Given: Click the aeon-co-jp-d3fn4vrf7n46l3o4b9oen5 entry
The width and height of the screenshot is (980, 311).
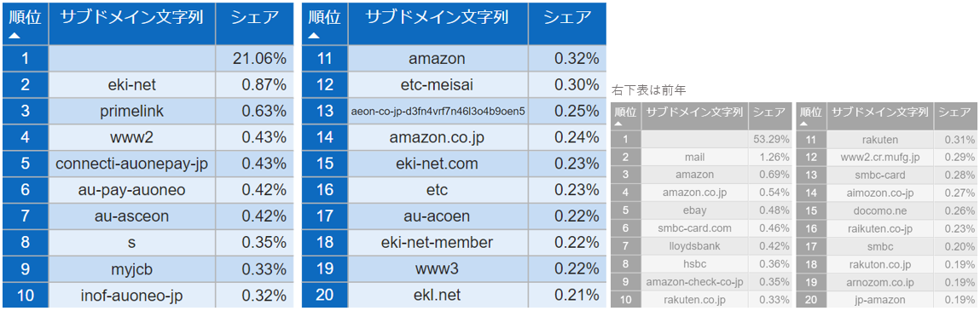Looking at the screenshot, I should click(x=438, y=111).
